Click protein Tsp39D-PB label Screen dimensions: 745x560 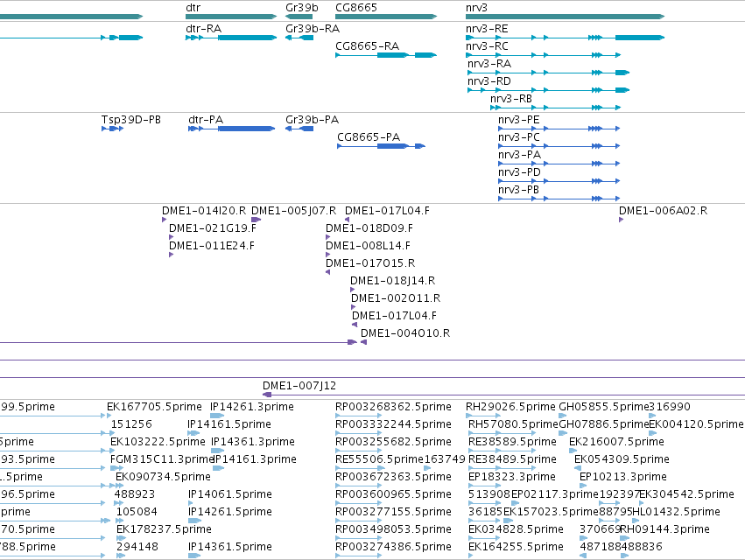[x=130, y=120]
